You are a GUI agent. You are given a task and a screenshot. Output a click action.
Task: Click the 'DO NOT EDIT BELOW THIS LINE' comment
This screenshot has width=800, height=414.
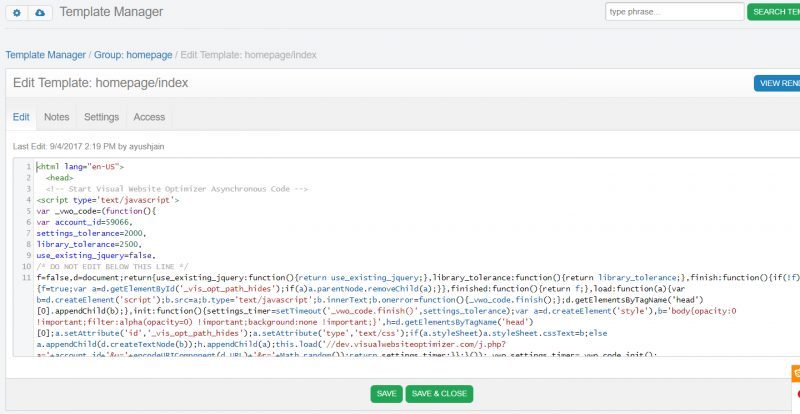[112, 266]
